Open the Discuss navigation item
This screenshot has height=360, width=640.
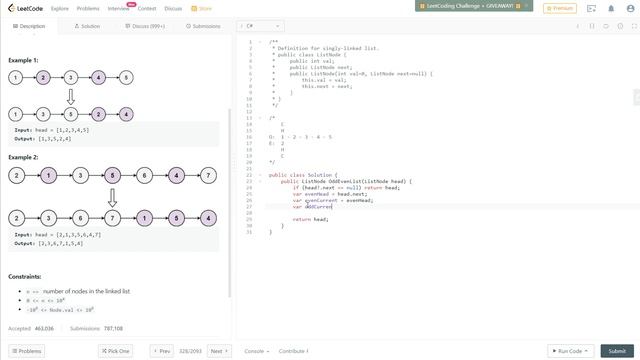[173, 9]
